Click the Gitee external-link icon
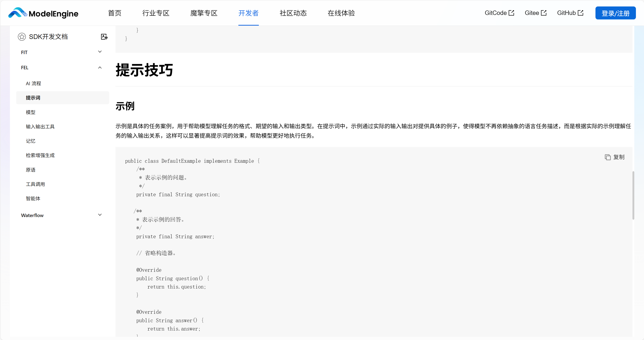 point(544,13)
